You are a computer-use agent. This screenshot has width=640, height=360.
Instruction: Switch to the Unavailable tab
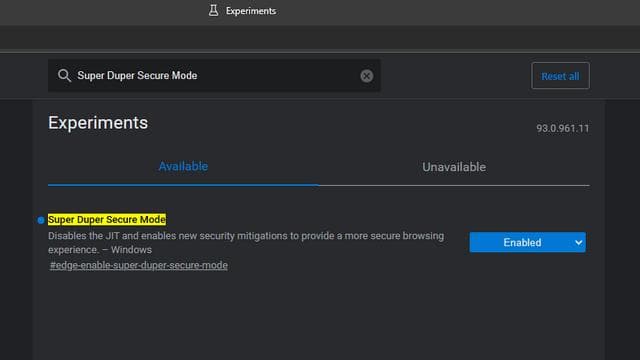point(454,167)
